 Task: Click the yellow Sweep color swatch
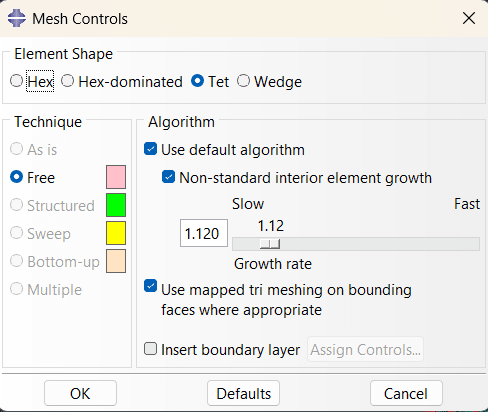pyautogui.click(x=116, y=233)
